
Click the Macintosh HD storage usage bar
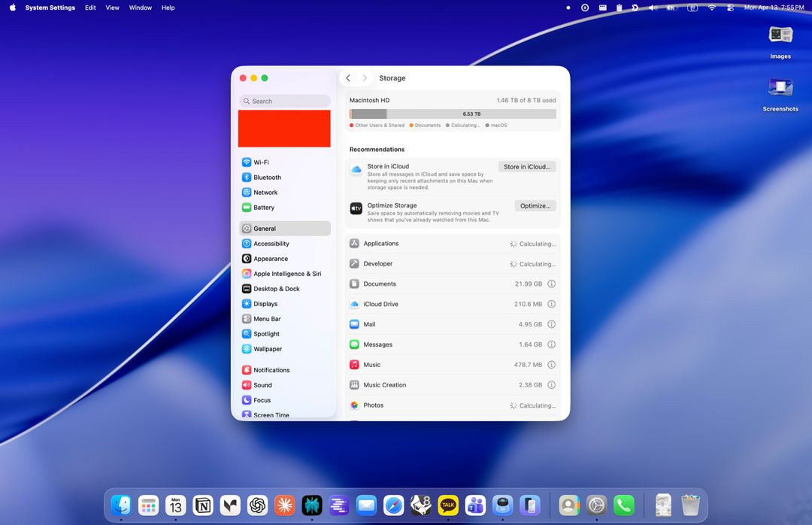[453, 114]
